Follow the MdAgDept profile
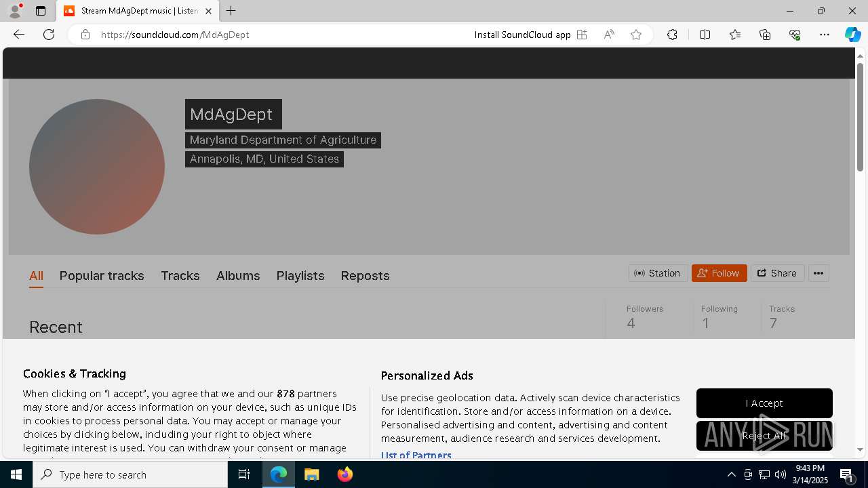 (719, 273)
